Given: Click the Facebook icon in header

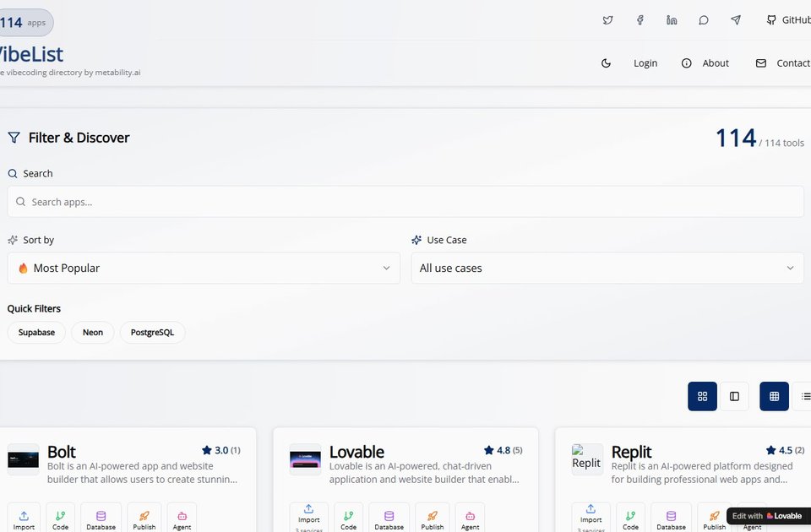Looking at the screenshot, I should (640, 20).
